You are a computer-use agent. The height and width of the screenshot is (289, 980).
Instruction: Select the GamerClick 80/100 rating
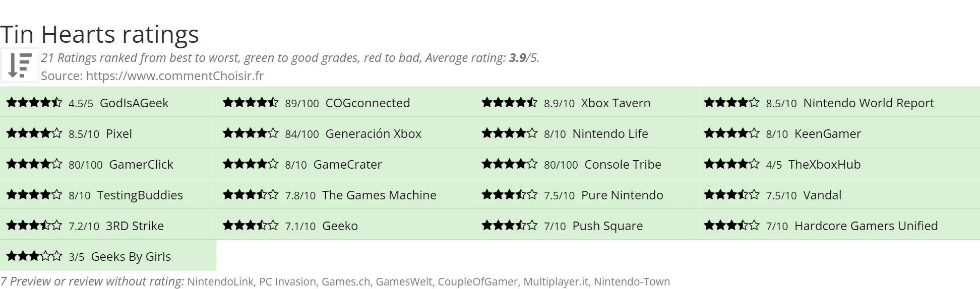[x=108, y=164]
